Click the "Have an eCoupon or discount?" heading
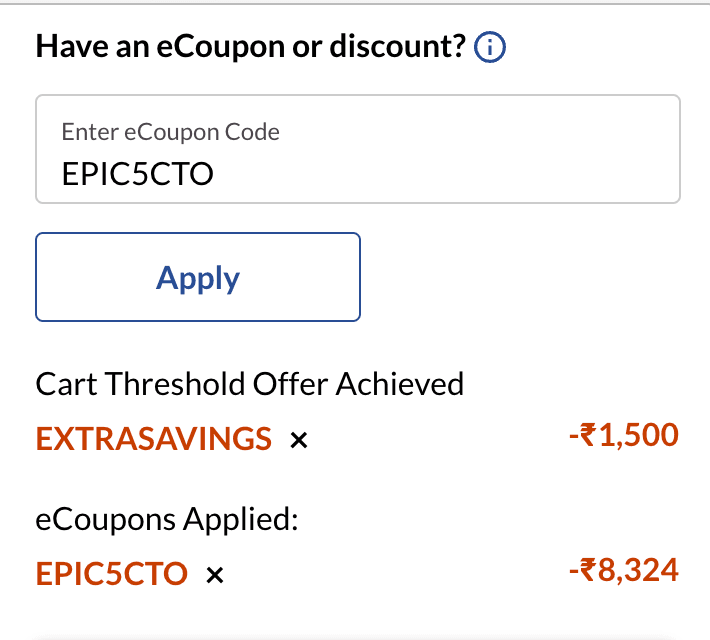 250,47
